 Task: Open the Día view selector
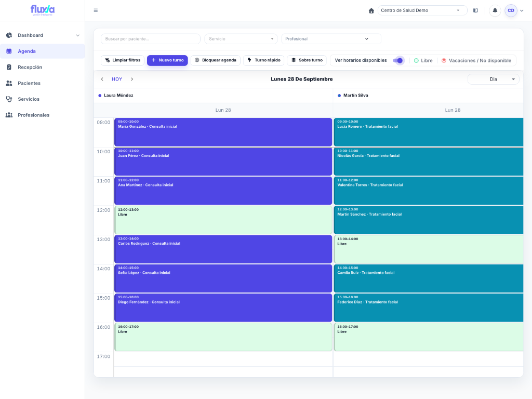tap(494, 79)
